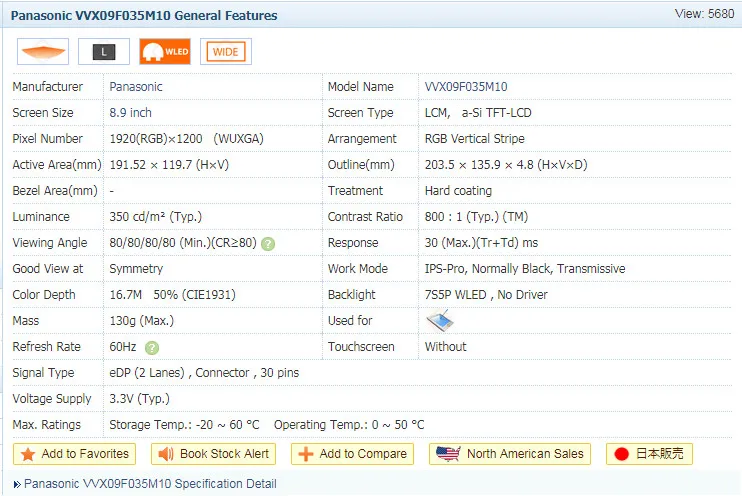Image resolution: width=742 pixels, height=496 pixels.
Task: Click the Viewing Angle value '80/80/80/80 (Min.)(CR≥80)'
Action: click(183, 243)
